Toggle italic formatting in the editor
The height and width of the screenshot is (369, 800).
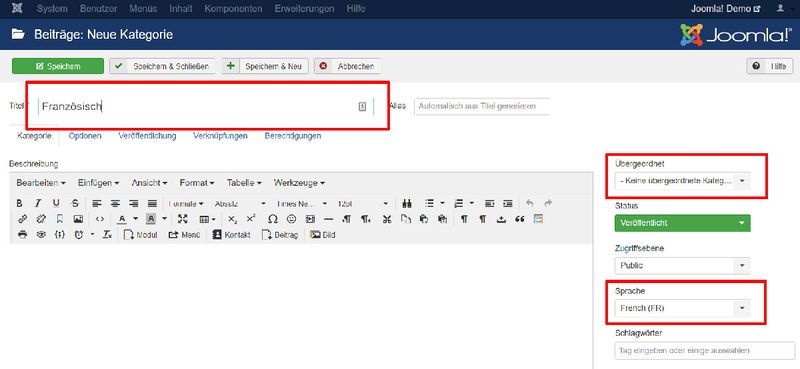click(38, 203)
